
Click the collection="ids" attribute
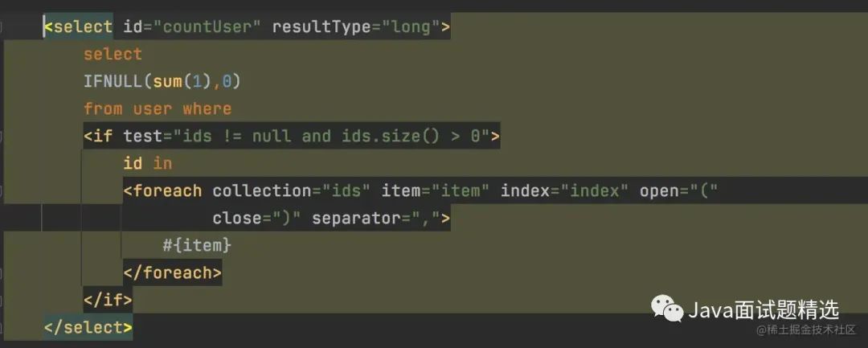coord(291,190)
